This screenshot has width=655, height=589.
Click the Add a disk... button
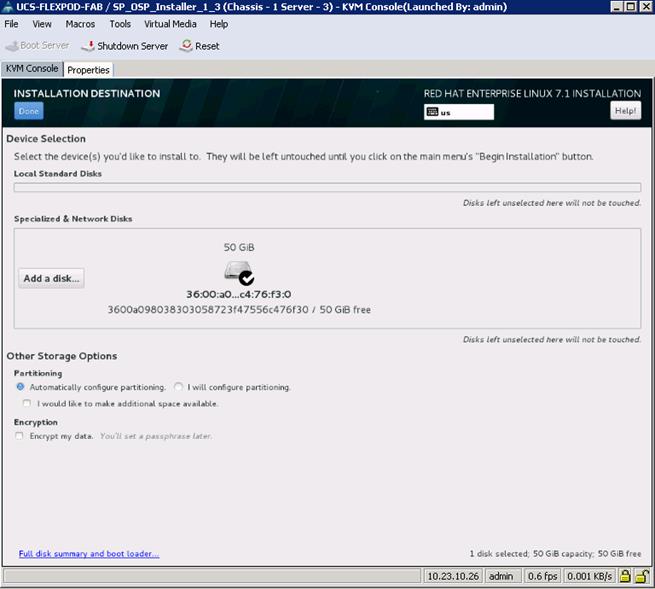51,279
